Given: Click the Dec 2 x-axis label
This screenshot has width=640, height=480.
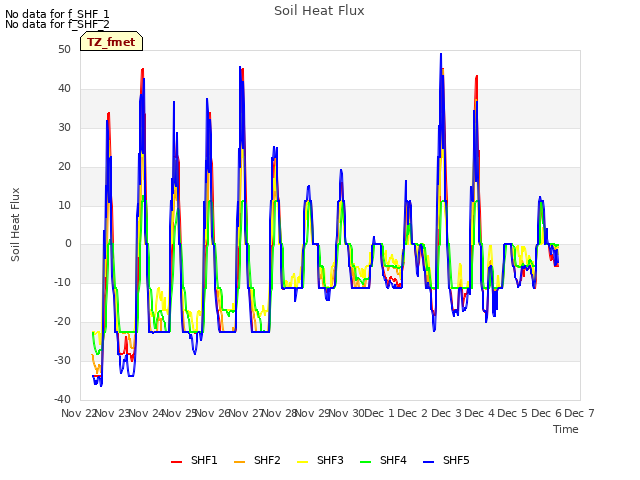Looking at the screenshot, I should coord(413,413).
